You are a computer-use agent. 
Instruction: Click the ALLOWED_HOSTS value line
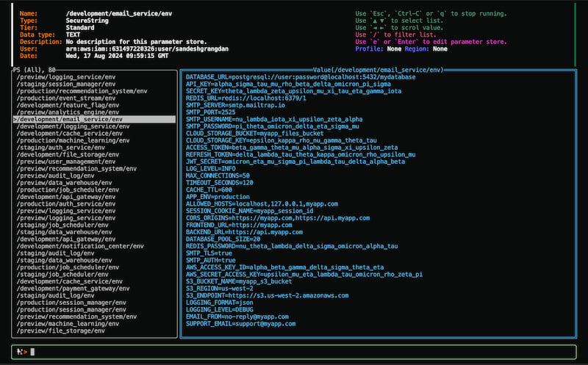[x=262, y=204]
